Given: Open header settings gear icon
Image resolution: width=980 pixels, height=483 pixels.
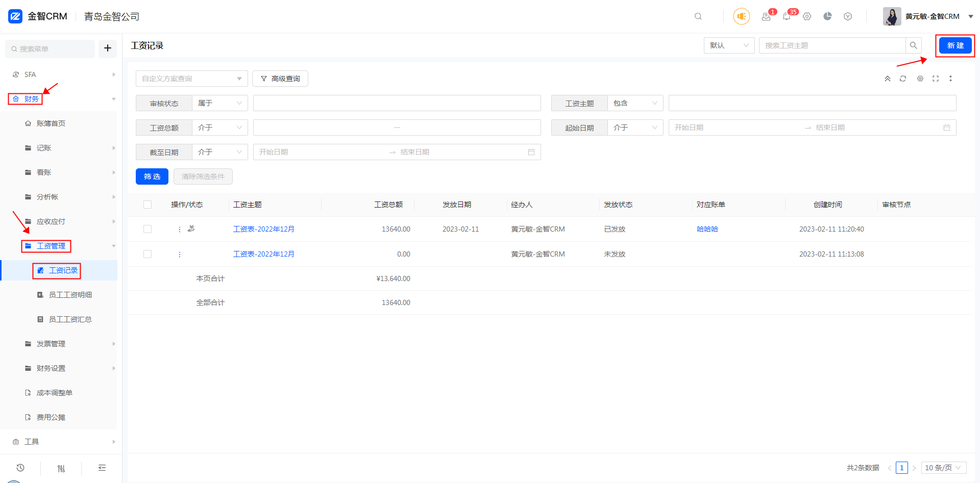Looking at the screenshot, I should pos(807,16).
